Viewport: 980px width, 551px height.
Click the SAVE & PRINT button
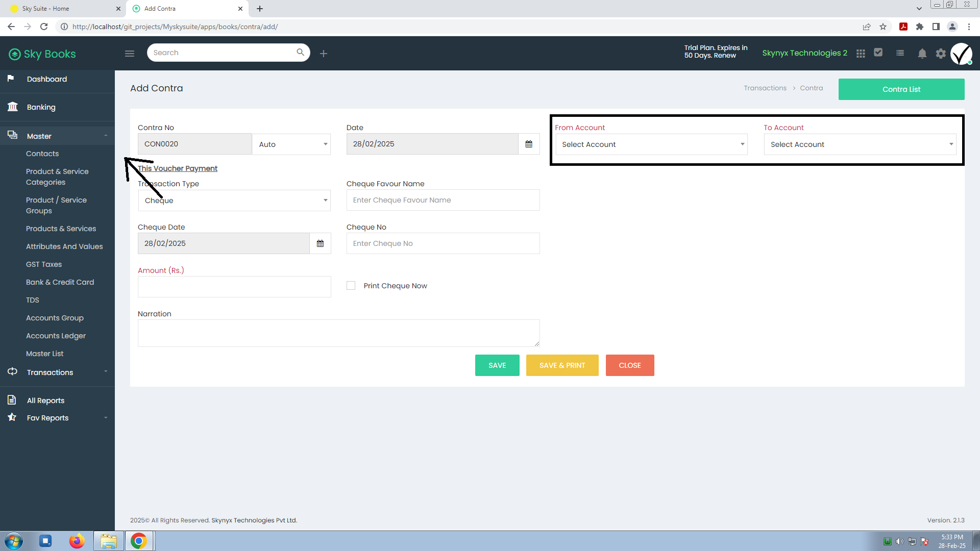562,365
